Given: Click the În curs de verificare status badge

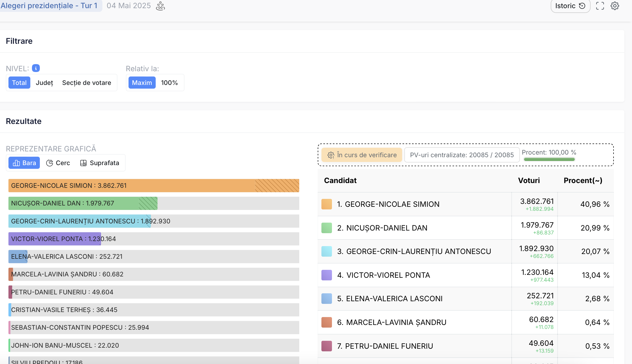Looking at the screenshot, I should (x=362, y=155).
